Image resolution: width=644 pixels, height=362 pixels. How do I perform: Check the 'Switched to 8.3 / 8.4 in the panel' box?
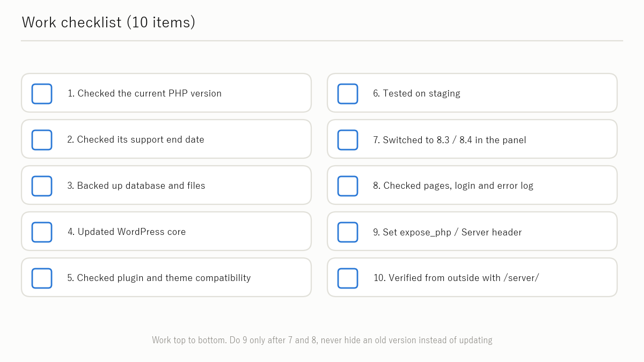pyautogui.click(x=348, y=139)
